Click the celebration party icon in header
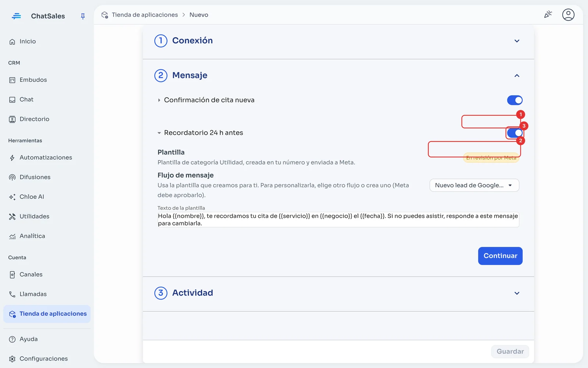This screenshot has width=588, height=368. pyautogui.click(x=548, y=15)
